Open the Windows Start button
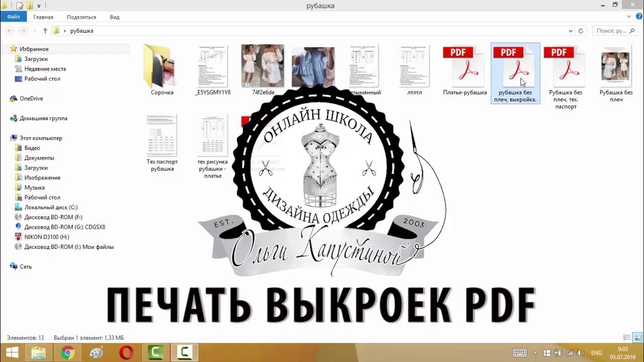644x362 pixels. 12,352
